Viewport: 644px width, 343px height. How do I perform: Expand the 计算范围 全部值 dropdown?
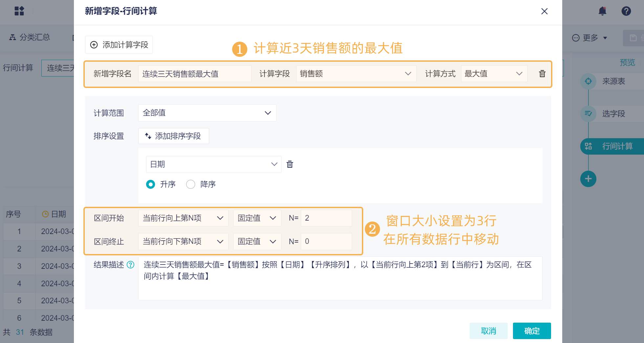click(x=207, y=113)
